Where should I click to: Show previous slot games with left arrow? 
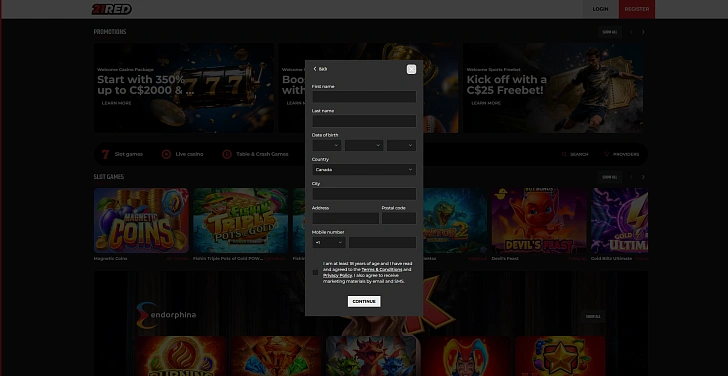631,177
